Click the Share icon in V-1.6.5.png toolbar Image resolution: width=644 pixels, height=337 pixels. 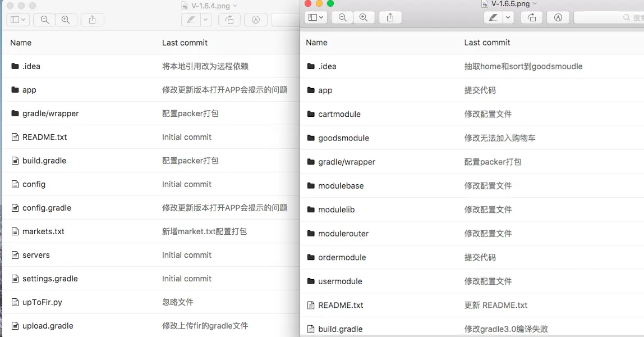(x=390, y=17)
